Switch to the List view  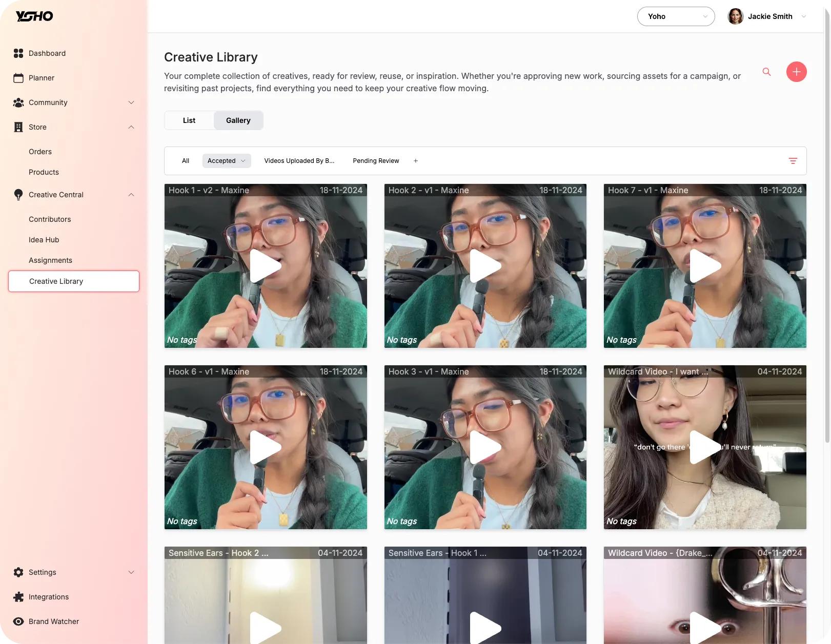189,120
